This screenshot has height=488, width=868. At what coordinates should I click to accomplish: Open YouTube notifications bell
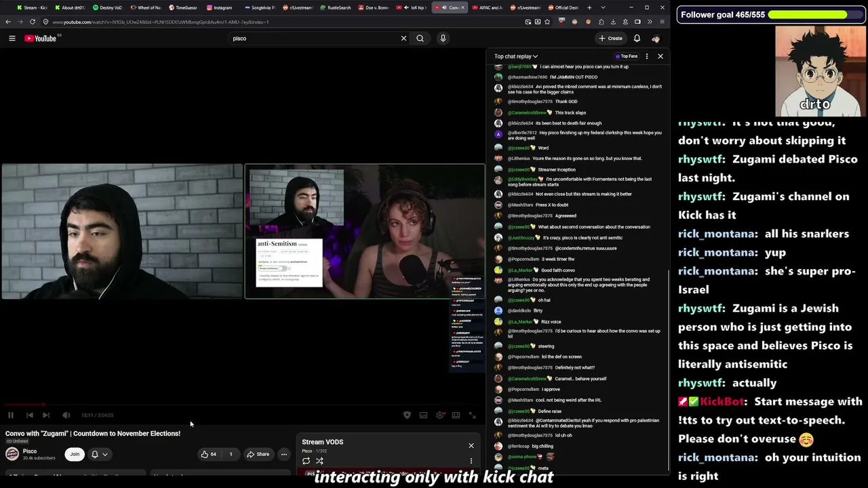(637, 39)
